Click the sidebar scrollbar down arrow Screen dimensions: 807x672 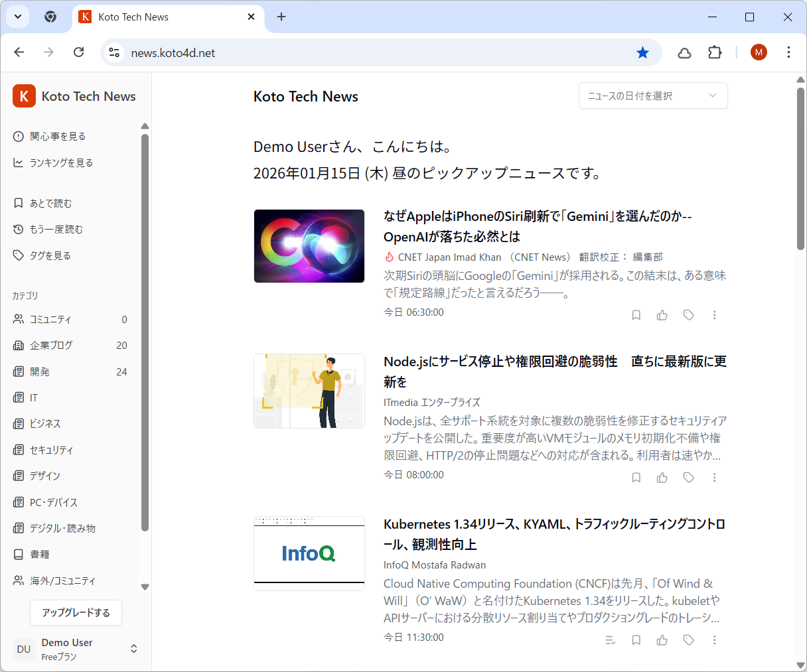(145, 587)
